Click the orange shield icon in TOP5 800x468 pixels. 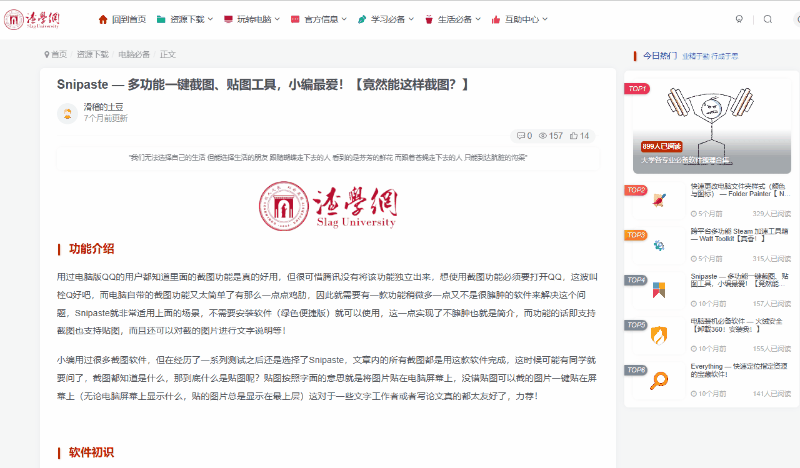[x=659, y=335]
